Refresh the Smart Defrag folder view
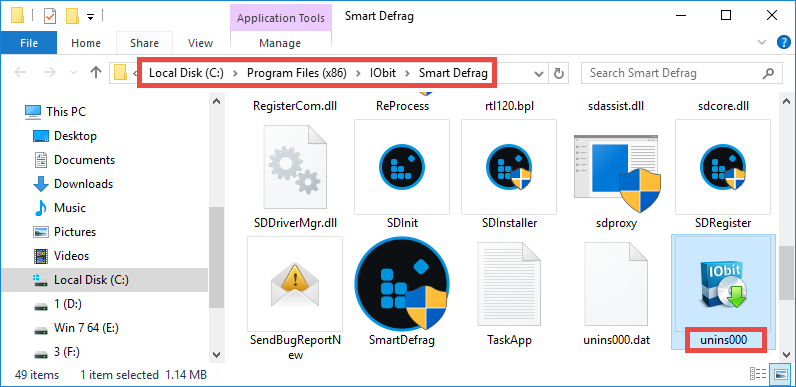 558,73
